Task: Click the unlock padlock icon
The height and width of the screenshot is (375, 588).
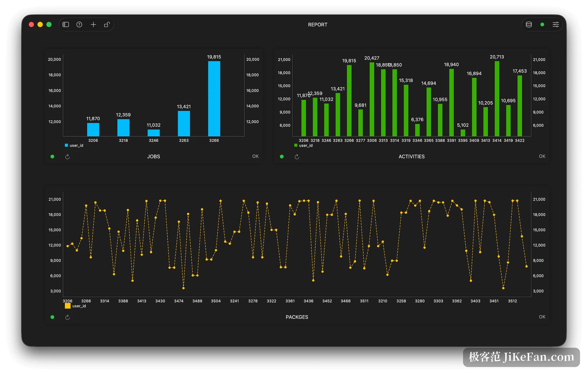Action: (107, 24)
